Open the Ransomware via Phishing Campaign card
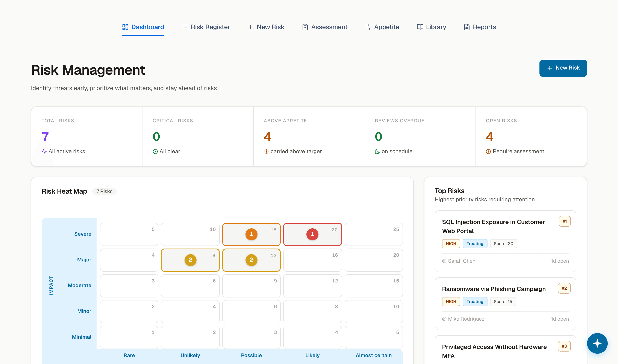The image size is (618, 364). tap(505, 303)
